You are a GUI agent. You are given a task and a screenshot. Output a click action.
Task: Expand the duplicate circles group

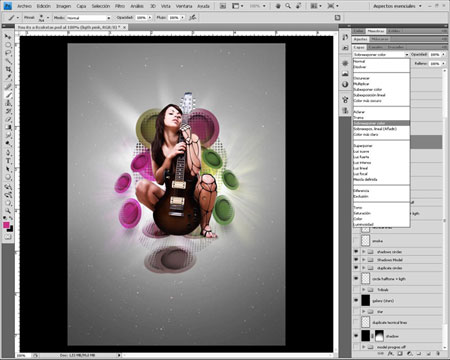point(364,268)
